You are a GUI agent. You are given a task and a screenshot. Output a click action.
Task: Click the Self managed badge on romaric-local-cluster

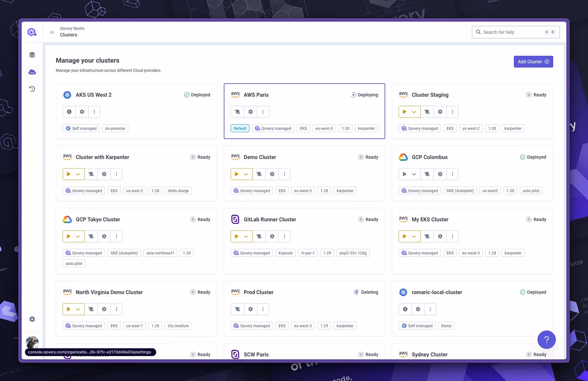click(417, 326)
